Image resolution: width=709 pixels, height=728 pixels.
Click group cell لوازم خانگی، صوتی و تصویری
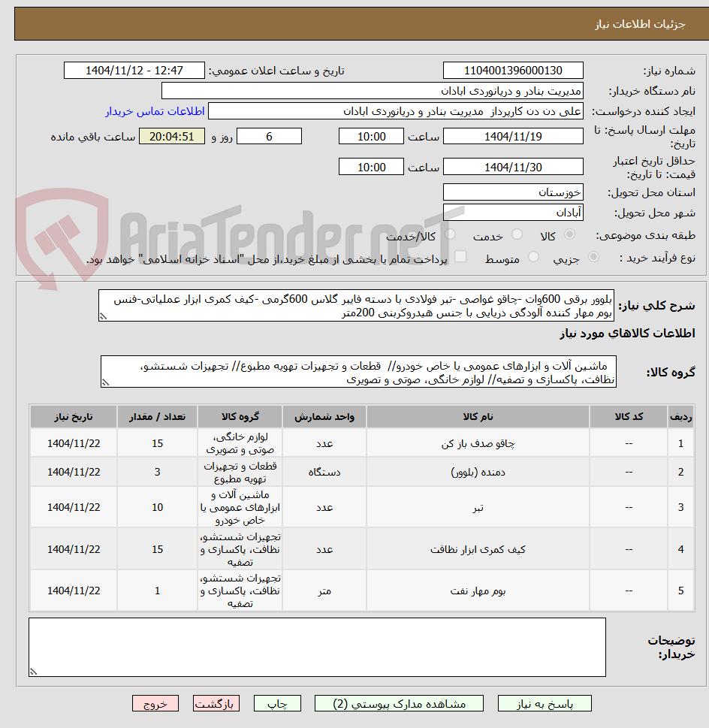coord(240,443)
